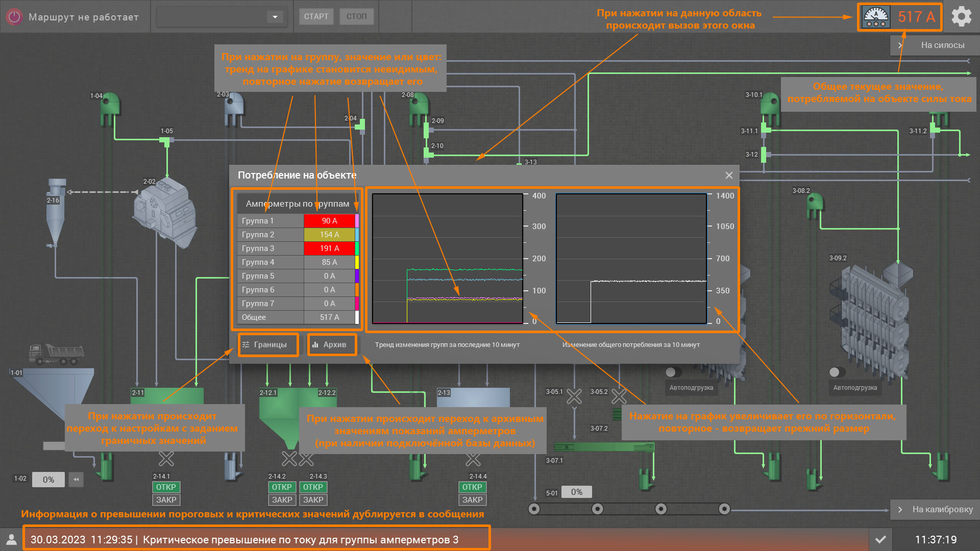Open the Границы limit settings
980x551 pixels.
click(268, 345)
